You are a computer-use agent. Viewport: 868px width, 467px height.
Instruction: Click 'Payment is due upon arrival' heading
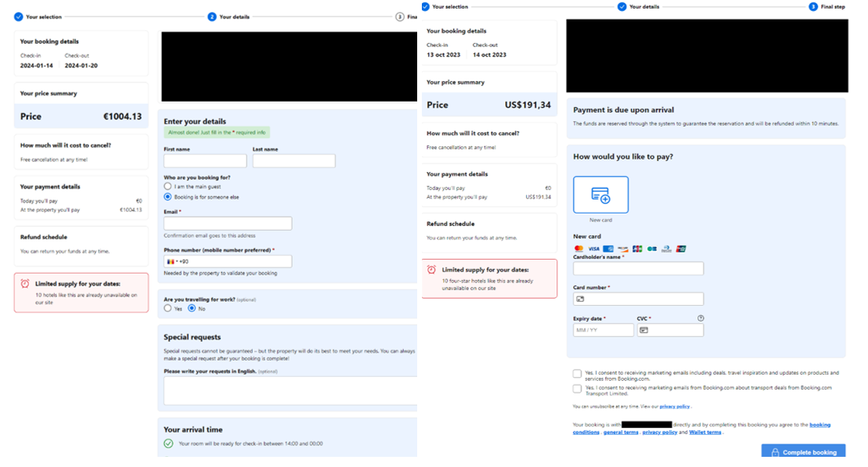(x=623, y=110)
